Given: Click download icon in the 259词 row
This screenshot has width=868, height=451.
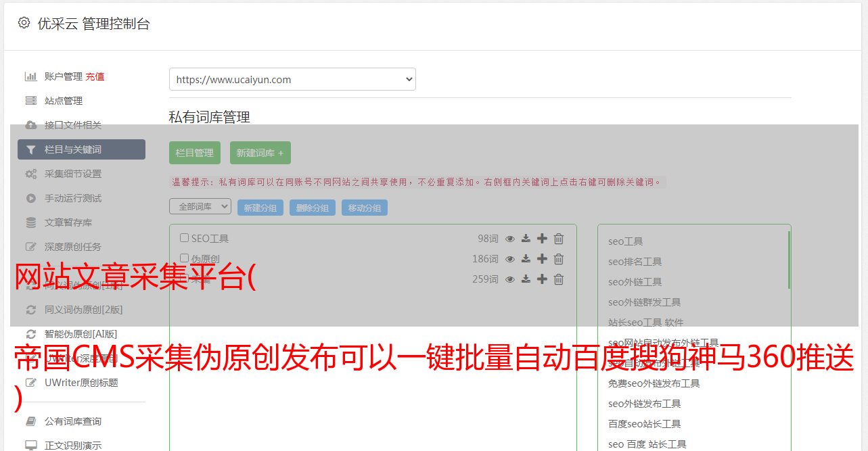Looking at the screenshot, I should point(526,279).
